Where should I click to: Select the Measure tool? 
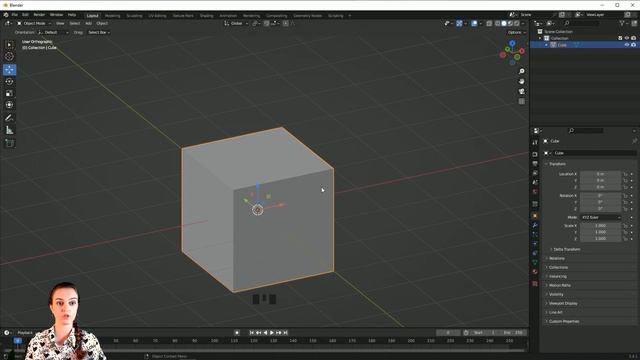(9, 130)
